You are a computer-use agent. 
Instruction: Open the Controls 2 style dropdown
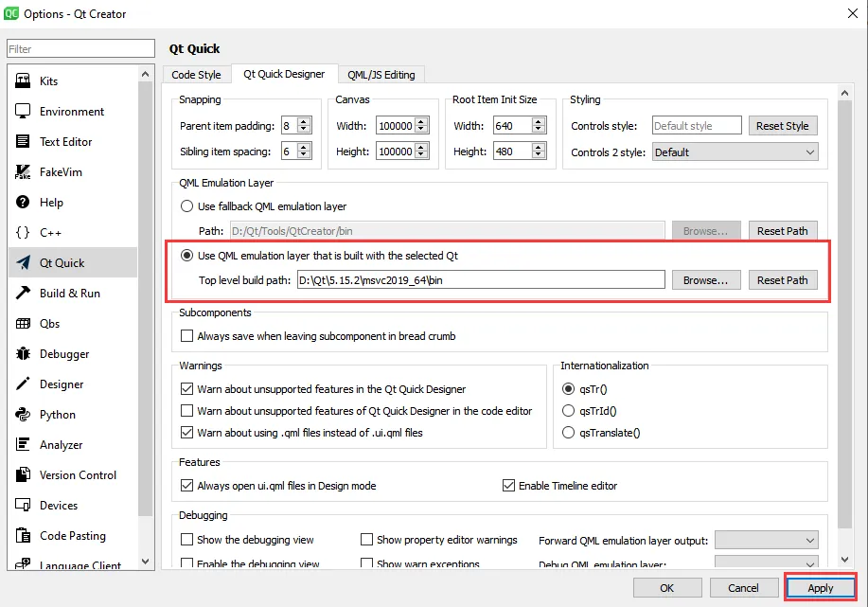click(x=735, y=152)
